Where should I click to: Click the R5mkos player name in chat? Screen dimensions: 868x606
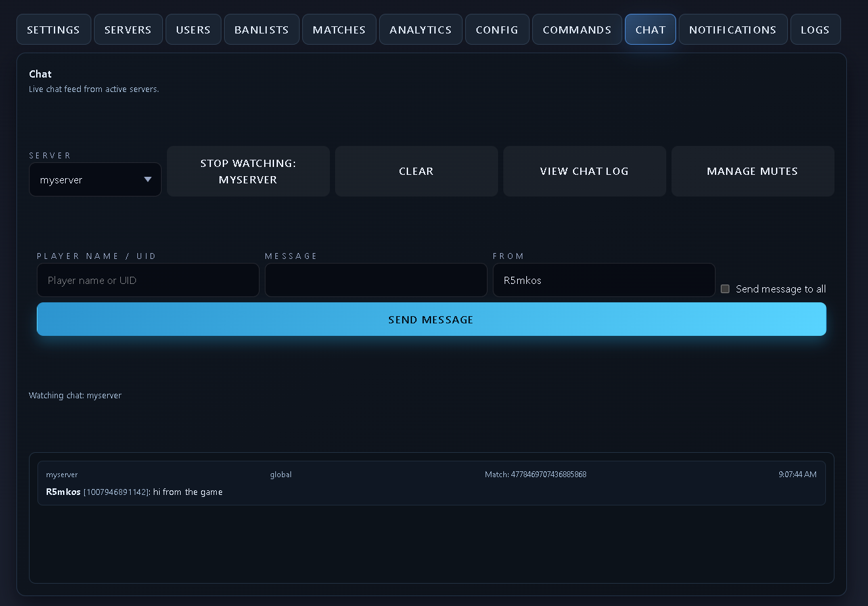63,492
